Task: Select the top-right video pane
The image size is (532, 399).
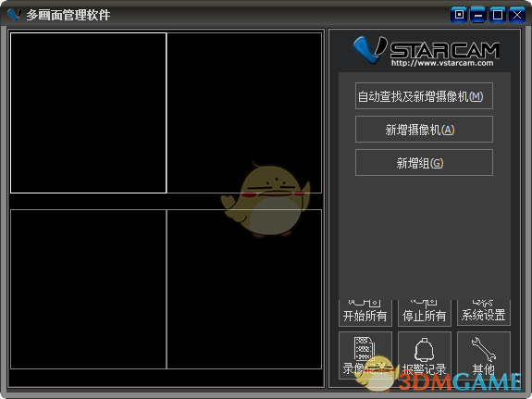Action: [x=244, y=113]
